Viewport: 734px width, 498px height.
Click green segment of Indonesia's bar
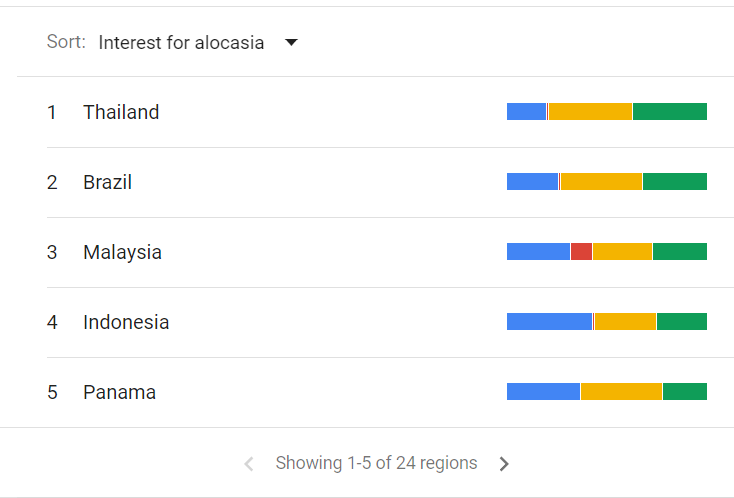click(681, 322)
